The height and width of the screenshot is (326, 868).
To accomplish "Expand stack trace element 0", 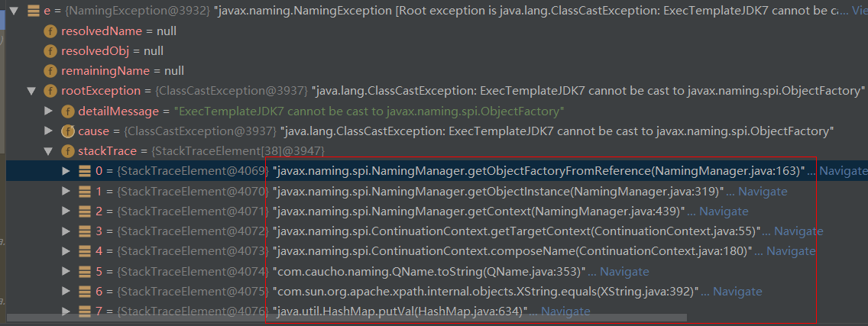I will (x=66, y=171).
